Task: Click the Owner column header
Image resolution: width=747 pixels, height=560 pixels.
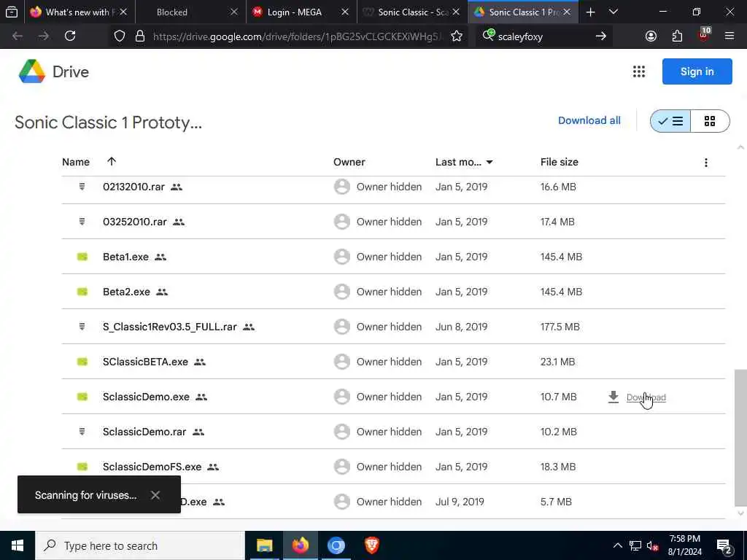Action: (x=349, y=162)
